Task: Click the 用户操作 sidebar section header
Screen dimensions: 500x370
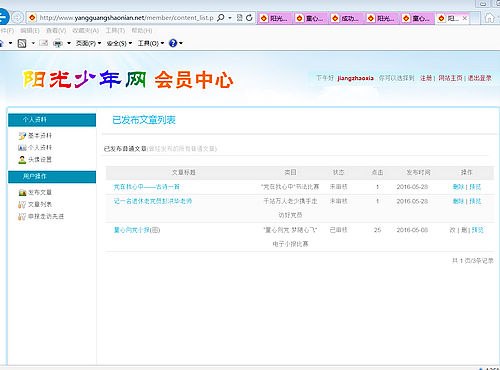Action: coord(52,176)
